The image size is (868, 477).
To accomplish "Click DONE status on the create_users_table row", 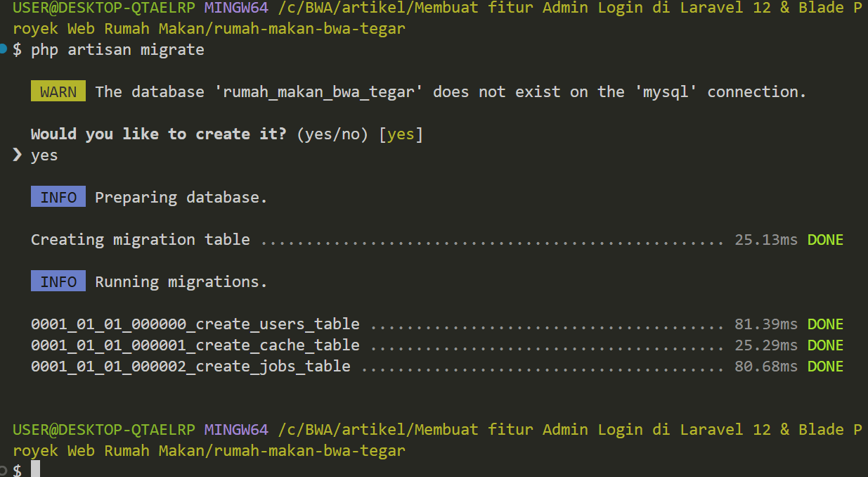I will click(x=825, y=324).
